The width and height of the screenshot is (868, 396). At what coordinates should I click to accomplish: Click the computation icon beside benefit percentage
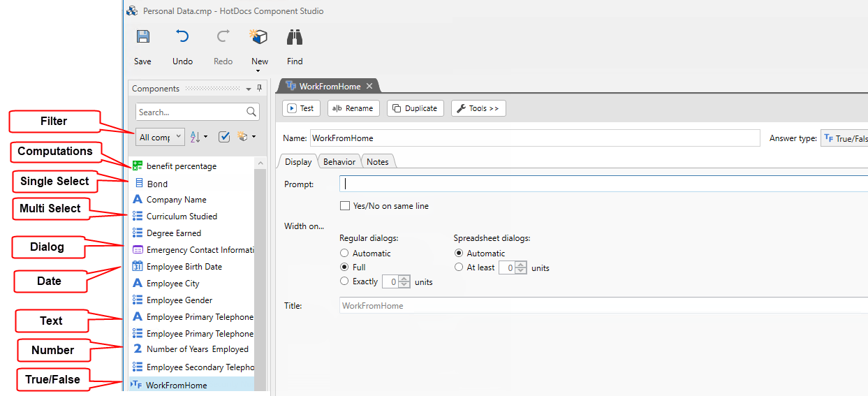pyautogui.click(x=137, y=166)
